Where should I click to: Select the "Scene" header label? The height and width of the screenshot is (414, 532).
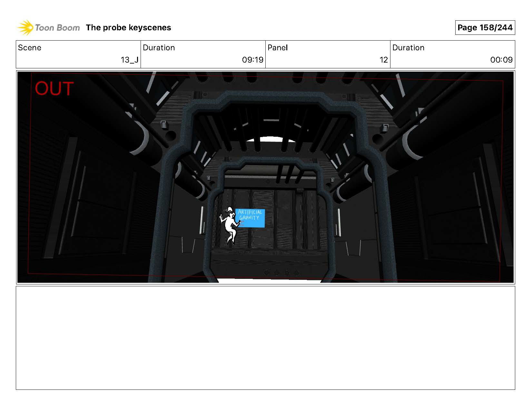pos(30,48)
